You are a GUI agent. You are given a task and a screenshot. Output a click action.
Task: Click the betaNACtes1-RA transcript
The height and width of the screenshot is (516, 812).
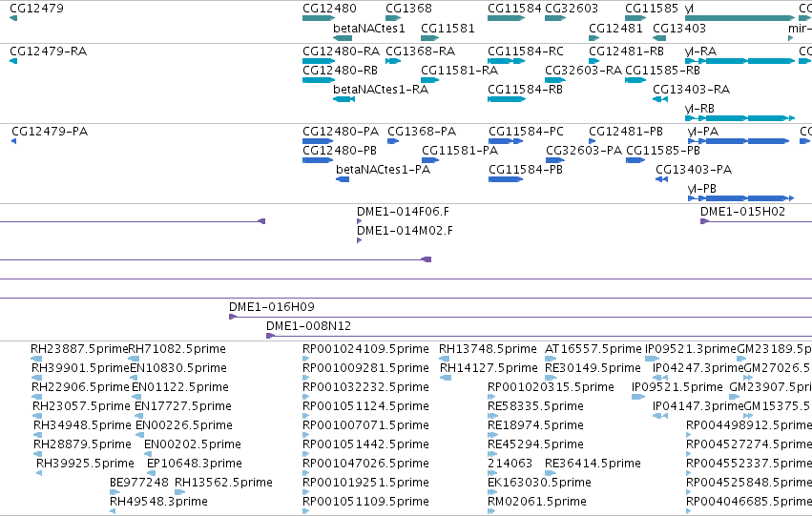[x=344, y=99]
